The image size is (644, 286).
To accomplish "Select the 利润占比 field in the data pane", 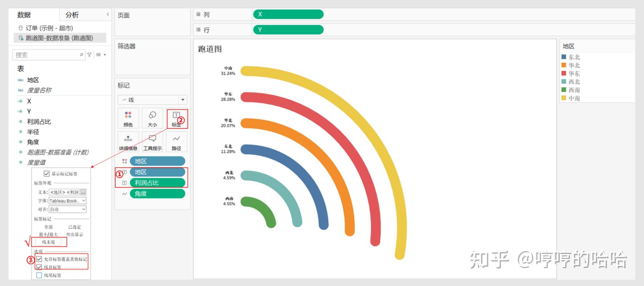I will click(39, 122).
